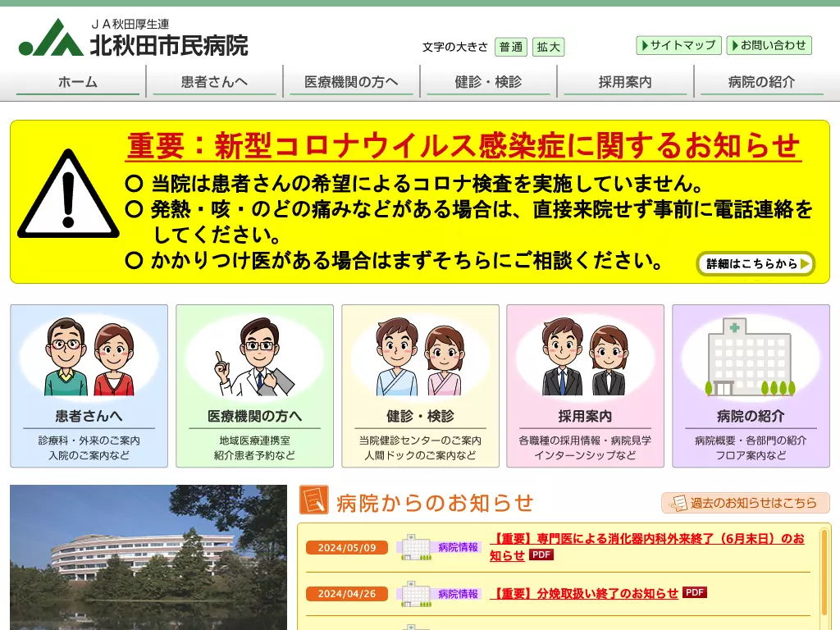Click 病院情報 icon in 2024/04/26 row

438,594
